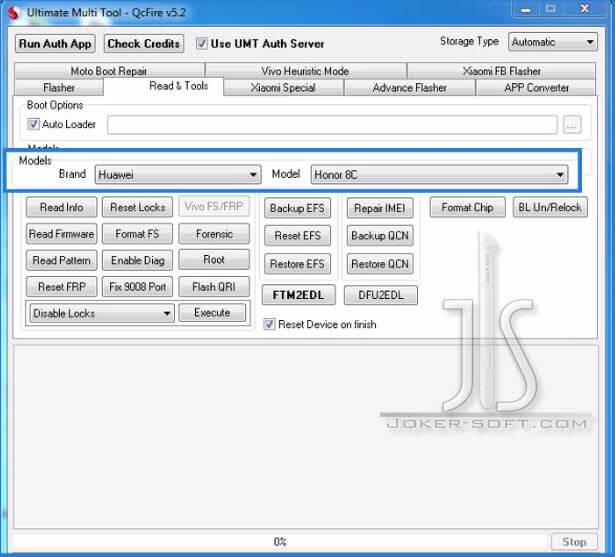Viewport: 615px width, 557px height.
Task: Minimize the QcFire window
Action: tap(526, 9)
